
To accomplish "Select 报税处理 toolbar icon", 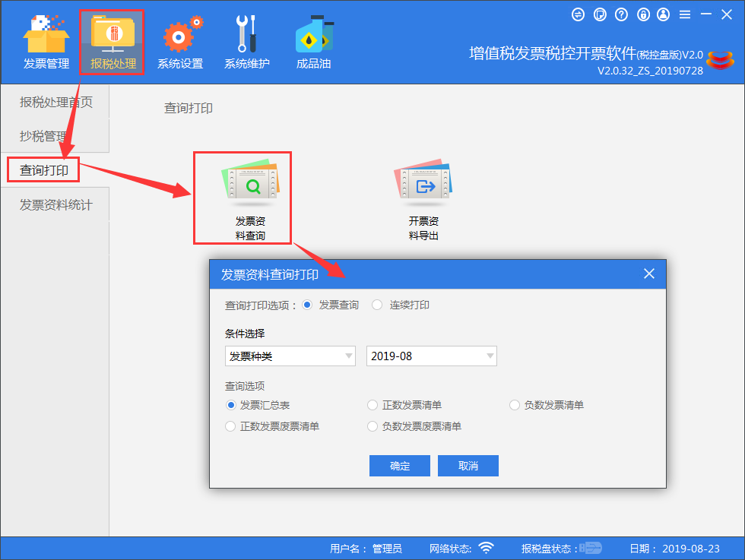I will (113, 43).
